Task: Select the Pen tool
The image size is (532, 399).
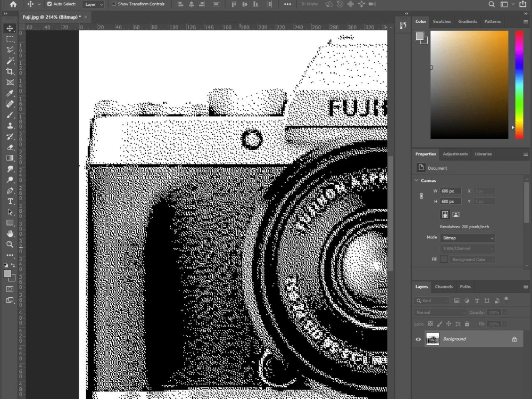Action: (10, 190)
